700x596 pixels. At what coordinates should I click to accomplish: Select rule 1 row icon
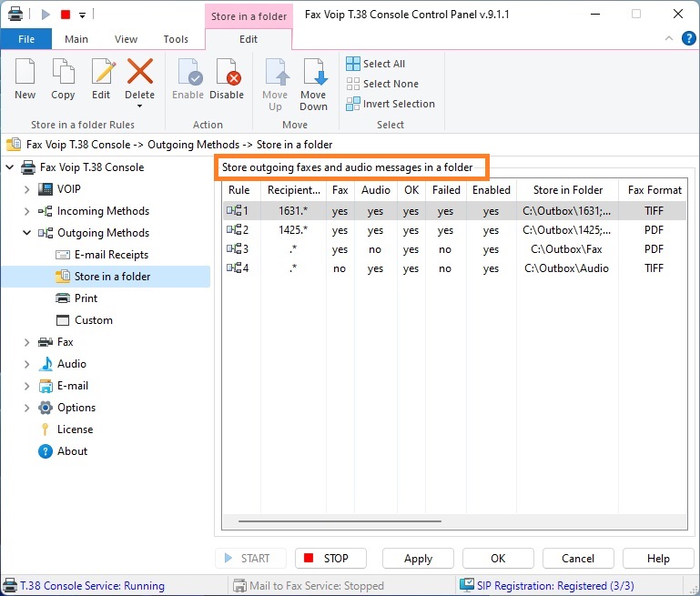[x=234, y=210]
